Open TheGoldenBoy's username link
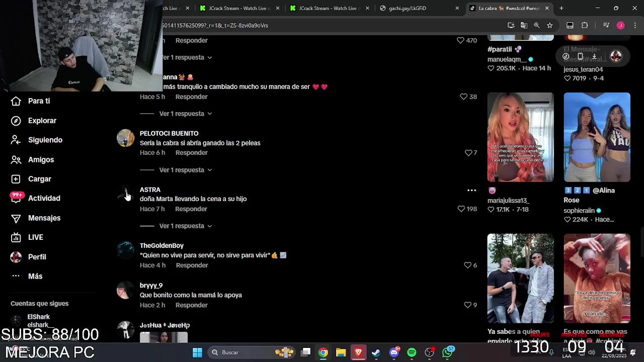This screenshot has width=644, height=362. click(x=162, y=245)
